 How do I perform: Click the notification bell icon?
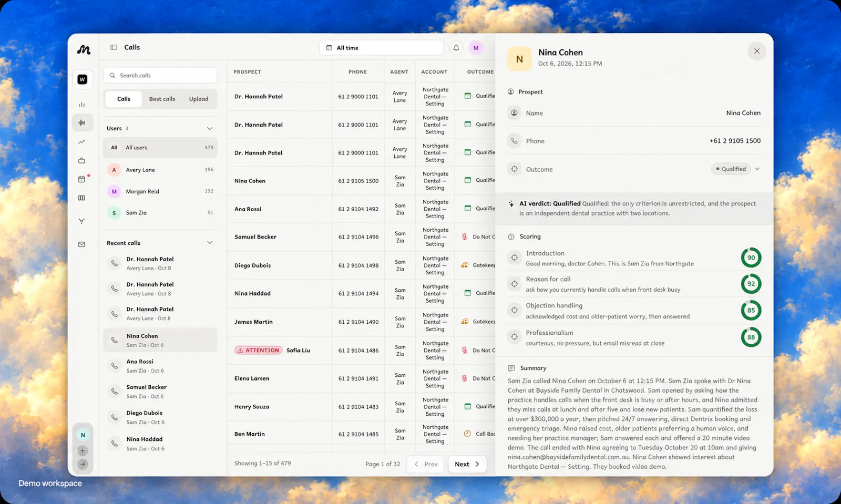(x=456, y=48)
